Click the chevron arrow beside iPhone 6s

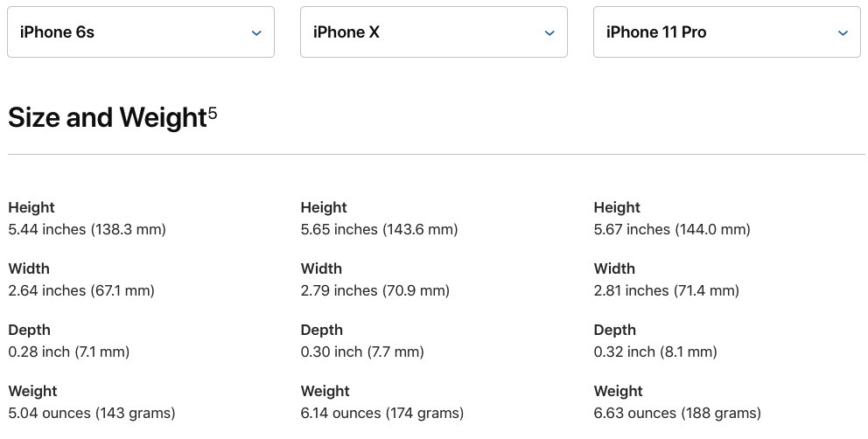pyautogui.click(x=256, y=33)
